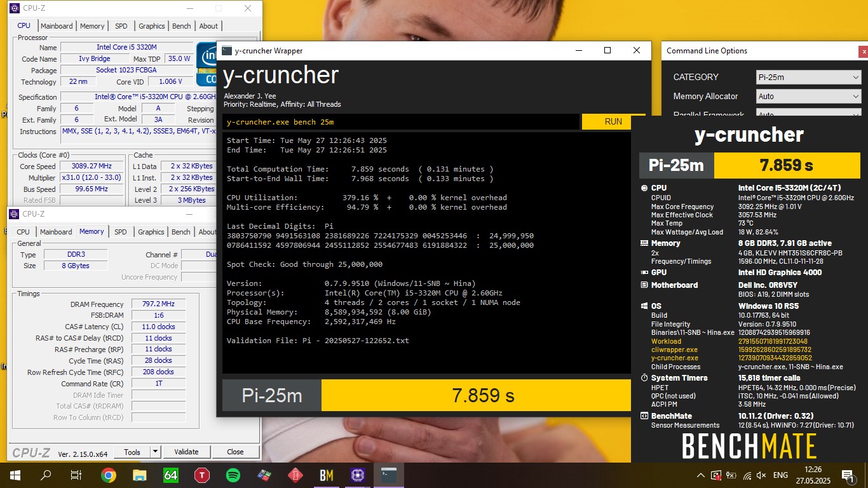
Task: Click the Tools button in CPU-Z
Action: 132,452
